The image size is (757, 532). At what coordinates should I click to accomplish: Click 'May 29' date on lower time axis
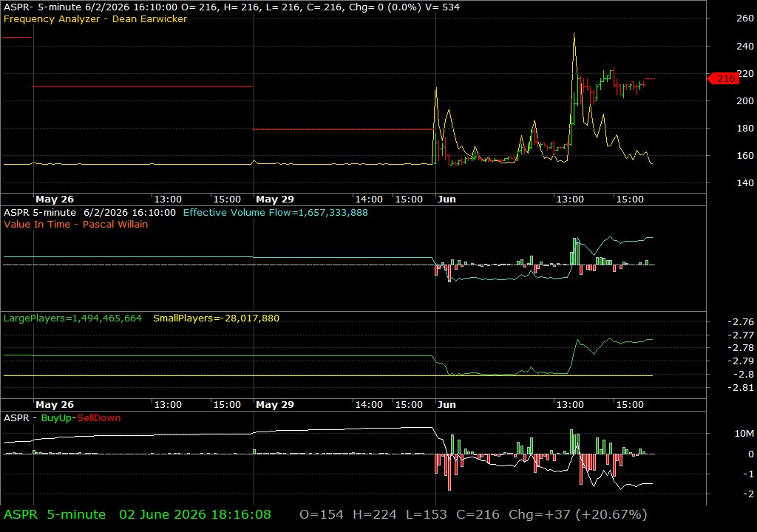[275, 405]
